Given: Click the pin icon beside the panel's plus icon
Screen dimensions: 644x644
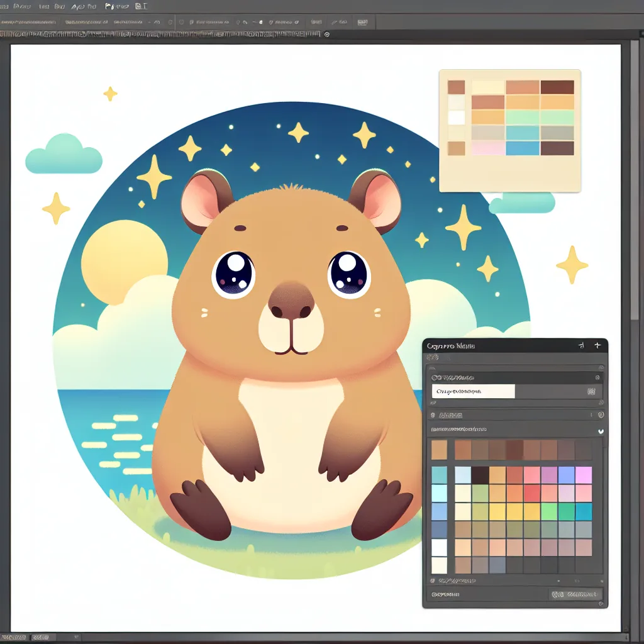Looking at the screenshot, I should (x=581, y=345).
